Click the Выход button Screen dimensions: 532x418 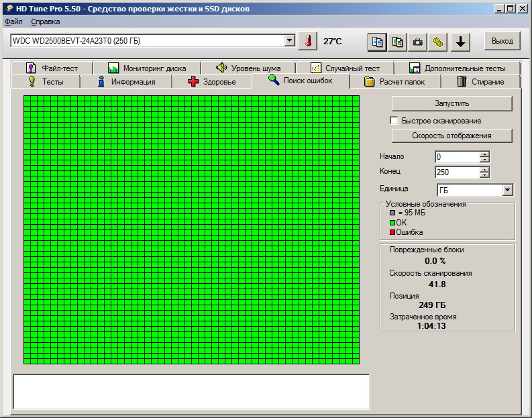[x=502, y=41]
